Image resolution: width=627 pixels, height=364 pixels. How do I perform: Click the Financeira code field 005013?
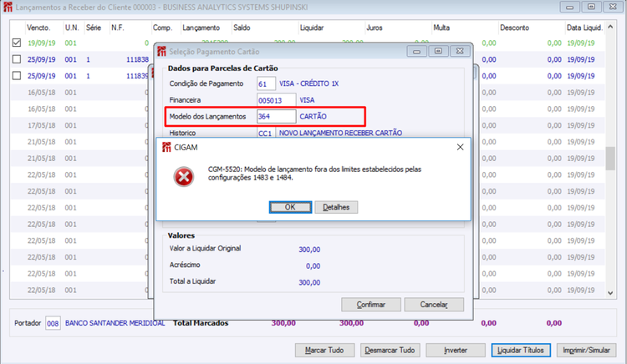[277, 100]
